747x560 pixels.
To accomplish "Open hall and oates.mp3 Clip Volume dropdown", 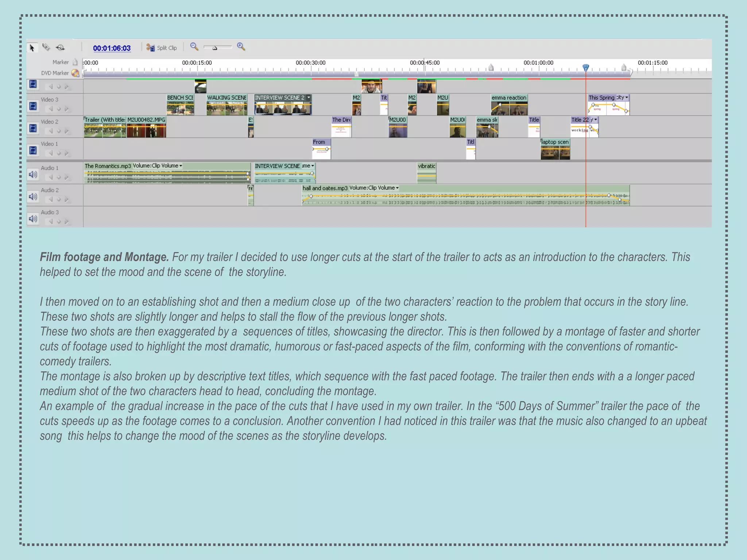I will coord(397,188).
